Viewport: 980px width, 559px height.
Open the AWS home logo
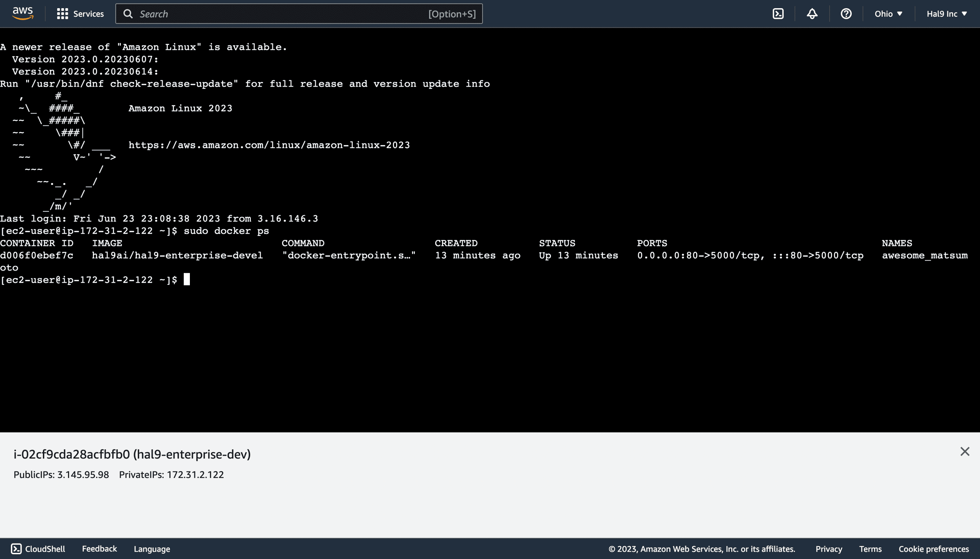pos(23,13)
